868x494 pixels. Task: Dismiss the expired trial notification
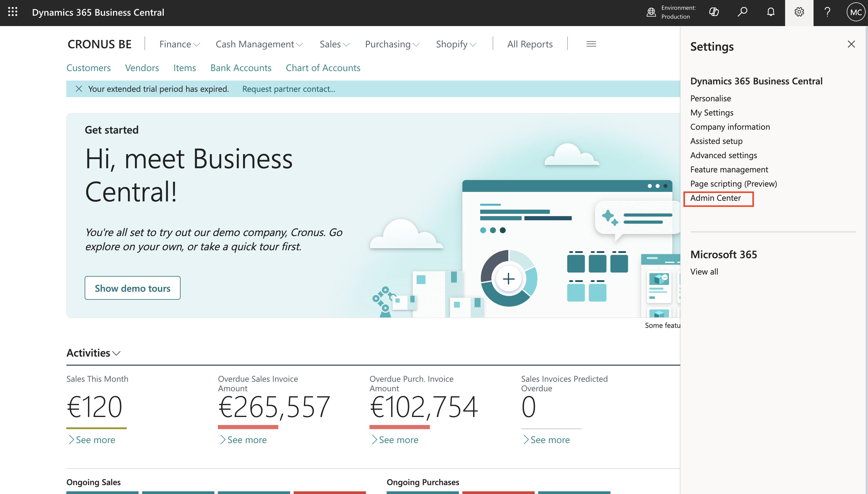[x=79, y=89]
